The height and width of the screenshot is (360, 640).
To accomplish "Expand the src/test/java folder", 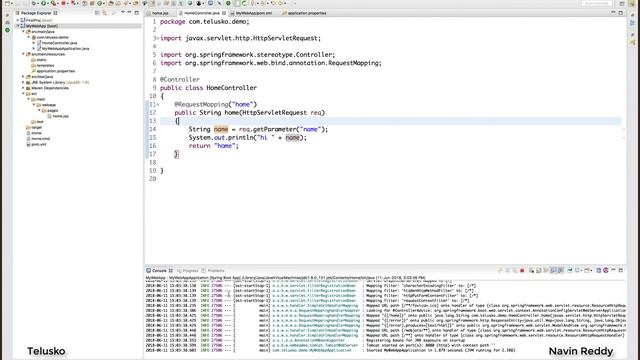I will click(x=23, y=77).
